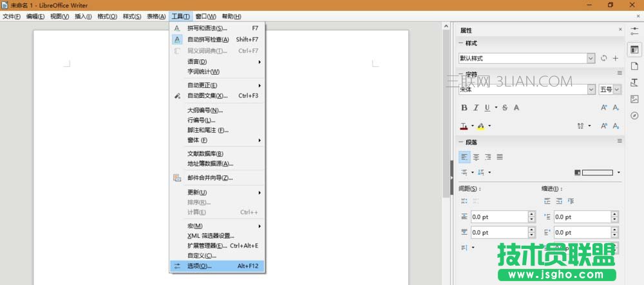Select 自定义(C)... menu entry
The image size is (644, 285).
pyautogui.click(x=217, y=256)
